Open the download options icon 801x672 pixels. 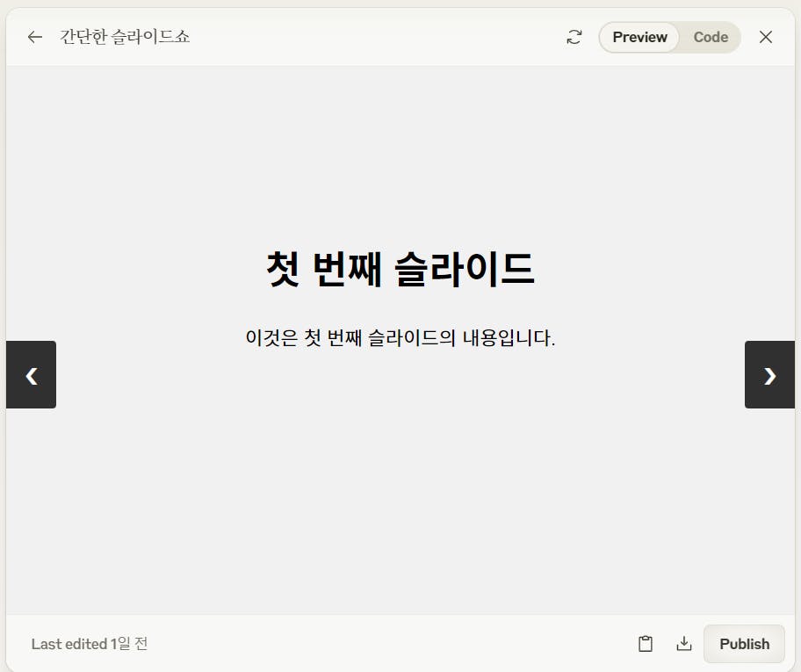[684, 643]
